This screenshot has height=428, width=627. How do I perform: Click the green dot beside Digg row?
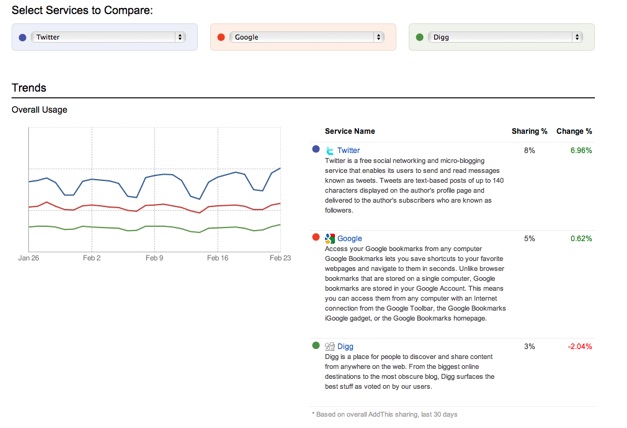pyautogui.click(x=316, y=345)
